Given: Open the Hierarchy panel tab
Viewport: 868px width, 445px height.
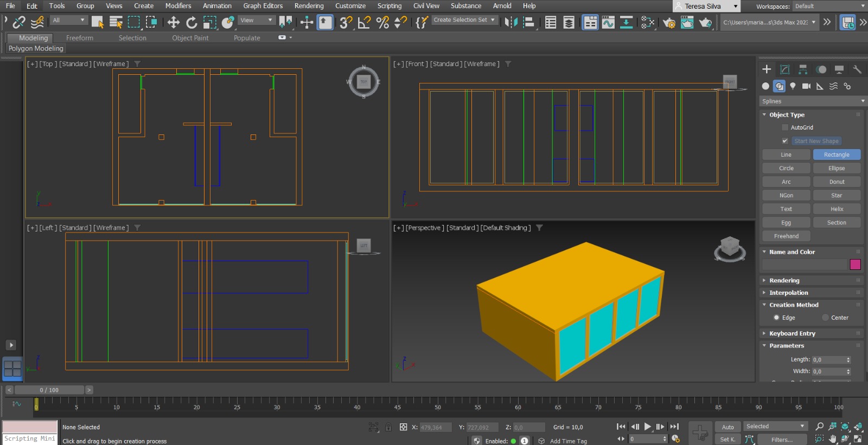Looking at the screenshot, I should point(803,69).
